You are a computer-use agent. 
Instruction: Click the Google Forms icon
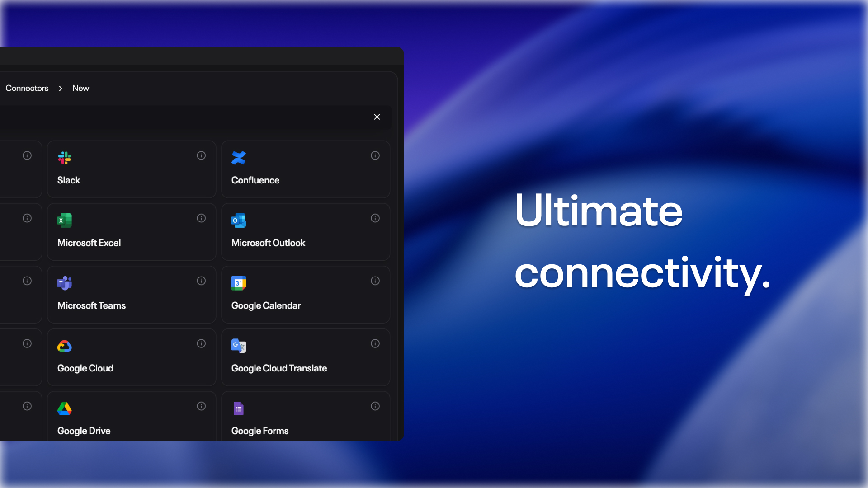click(239, 408)
